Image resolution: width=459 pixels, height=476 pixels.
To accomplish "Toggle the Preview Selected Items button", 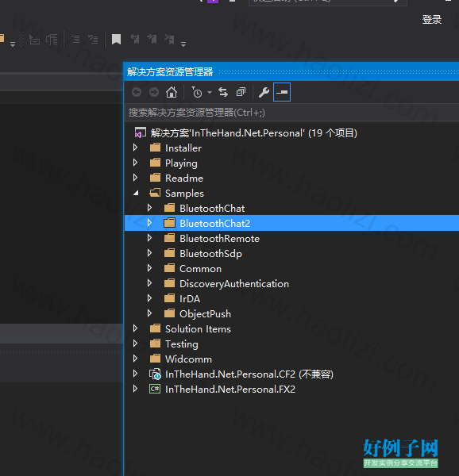I will [282, 92].
